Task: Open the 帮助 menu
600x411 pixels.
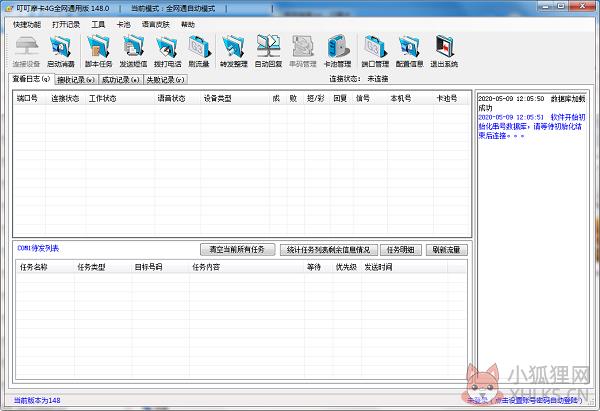Action: point(188,24)
